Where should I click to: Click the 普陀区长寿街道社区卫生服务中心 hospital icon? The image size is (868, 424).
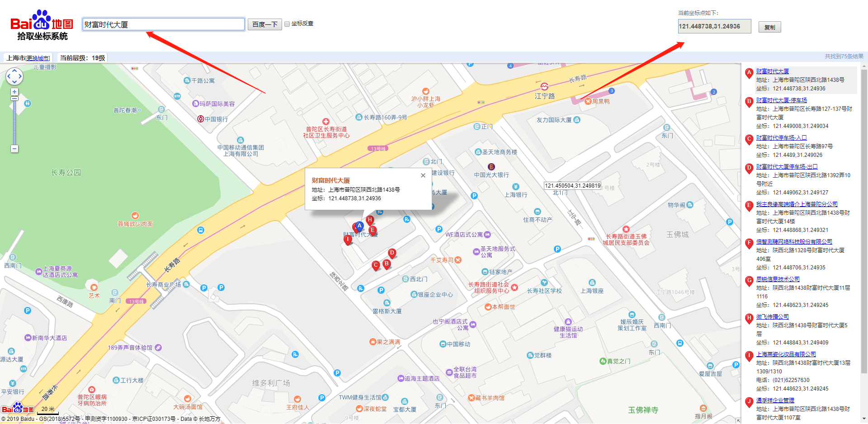326,122
